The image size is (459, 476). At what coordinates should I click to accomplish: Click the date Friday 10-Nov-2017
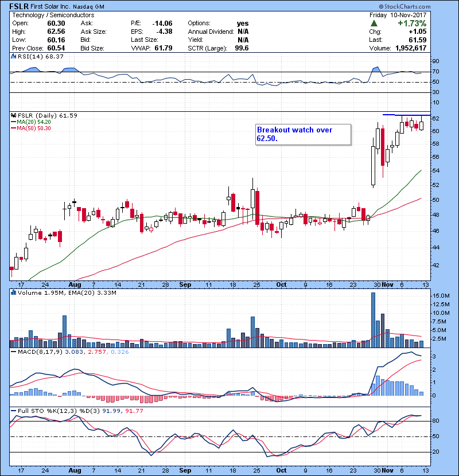pyautogui.click(x=398, y=15)
